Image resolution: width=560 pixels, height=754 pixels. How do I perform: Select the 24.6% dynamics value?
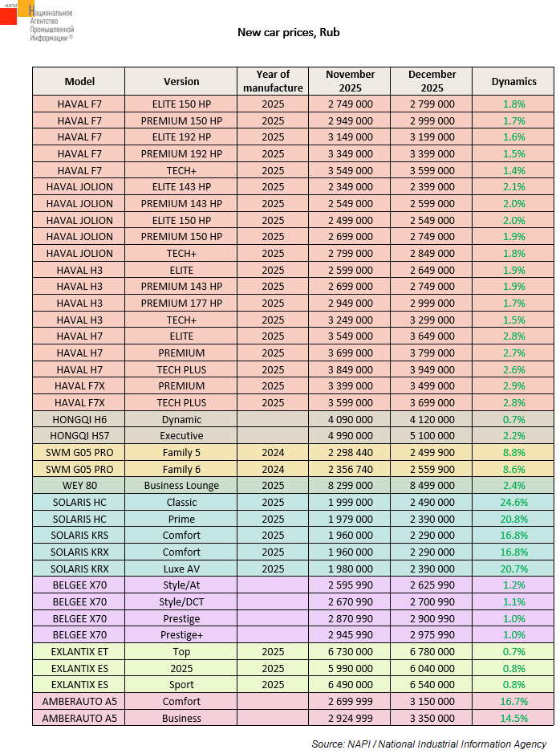click(x=513, y=503)
